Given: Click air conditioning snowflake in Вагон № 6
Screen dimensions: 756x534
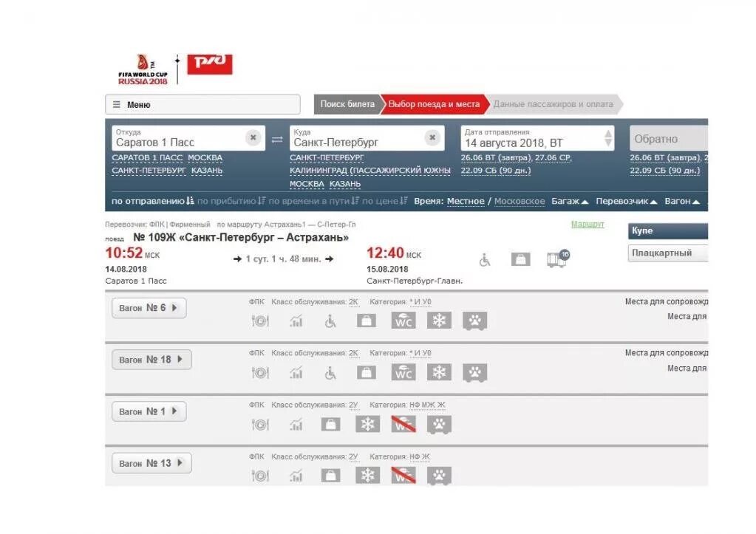Looking at the screenshot, I should pyautogui.click(x=439, y=321).
